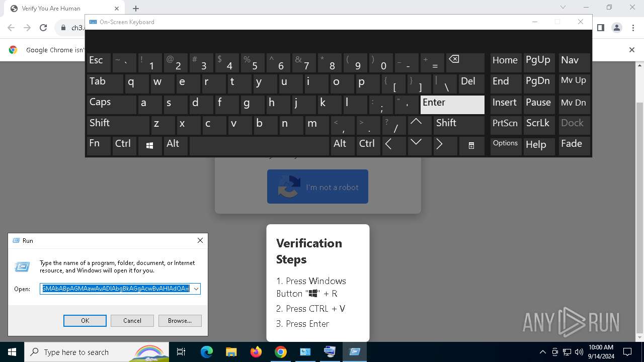Click Browse... in Run dialog
This screenshot has width=644, height=362.
pyautogui.click(x=180, y=321)
